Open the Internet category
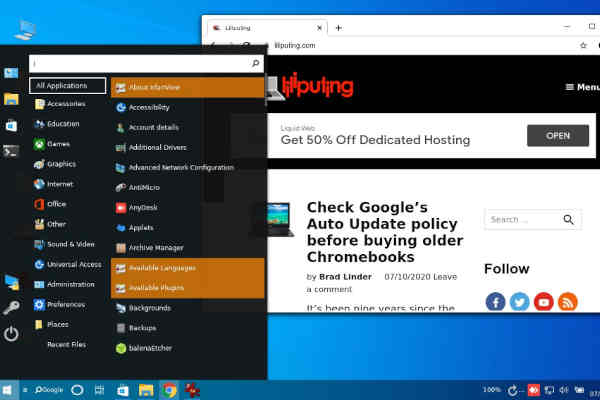The width and height of the screenshot is (600, 400). (54, 184)
